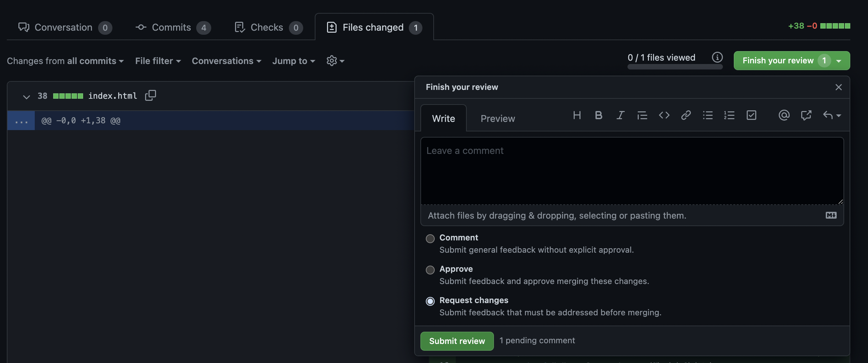Click inside the Leave a comment field
868x363 pixels.
tap(632, 170)
